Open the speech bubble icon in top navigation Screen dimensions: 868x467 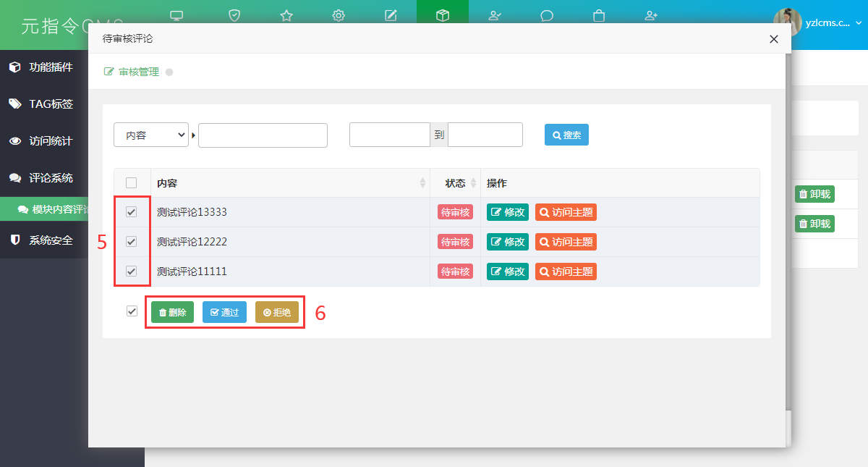click(547, 15)
